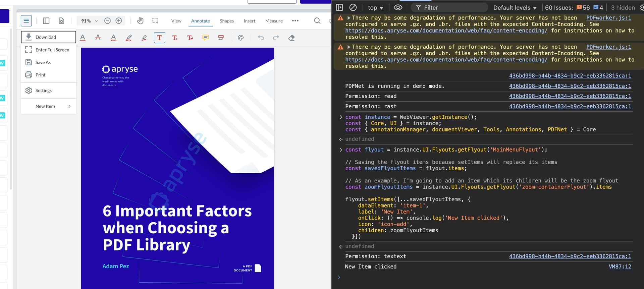Open the Default levels dropdown
The image size is (644, 289).
tap(515, 8)
